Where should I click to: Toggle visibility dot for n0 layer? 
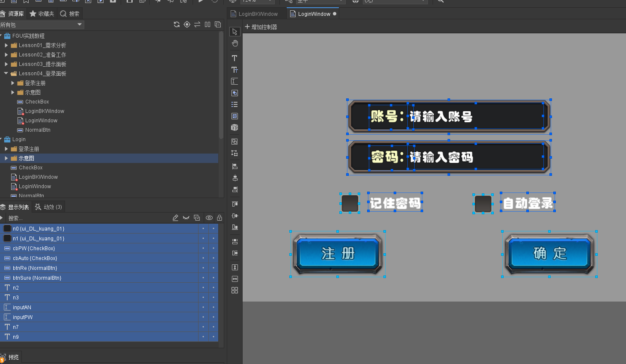tap(203, 229)
